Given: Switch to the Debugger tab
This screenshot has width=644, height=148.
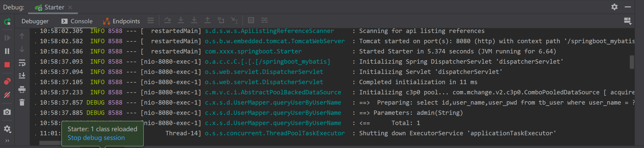Looking at the screenshot, I should (35, 21).
